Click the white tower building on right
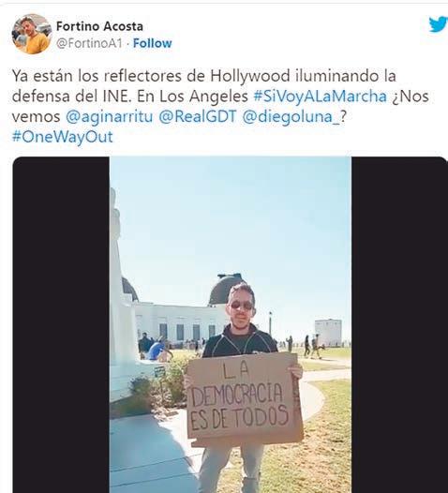 tap(328, 333)
